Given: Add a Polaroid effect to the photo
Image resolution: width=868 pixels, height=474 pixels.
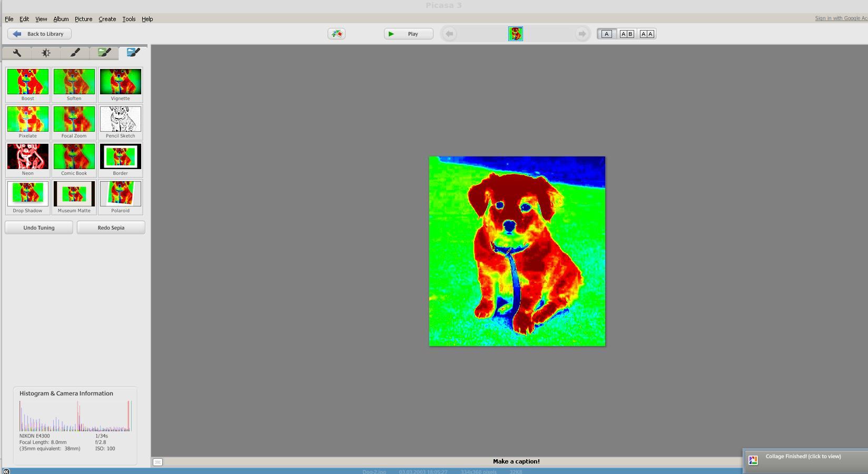Looking at the screenshot, I should click(120, 194).
